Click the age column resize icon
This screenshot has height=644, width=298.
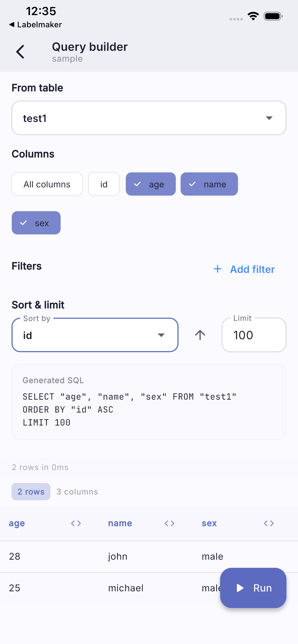(76, 523)
